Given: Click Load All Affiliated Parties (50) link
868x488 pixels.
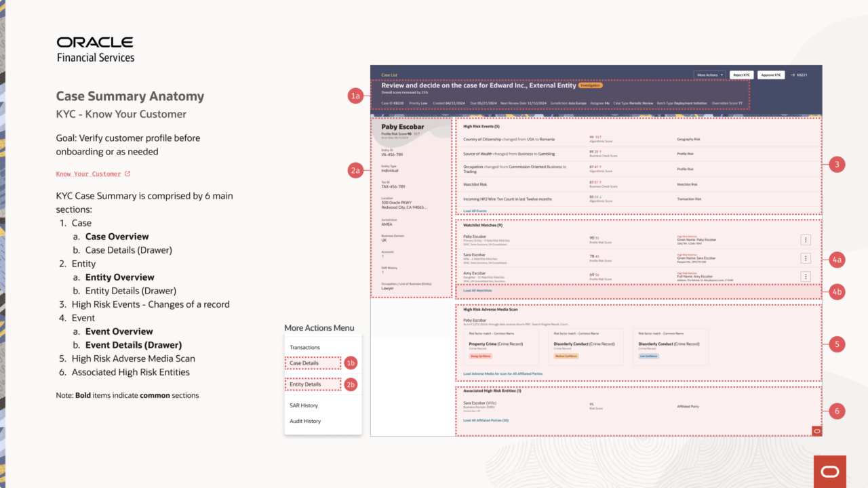Looking at the screenshot, I should tap(486, 420).
